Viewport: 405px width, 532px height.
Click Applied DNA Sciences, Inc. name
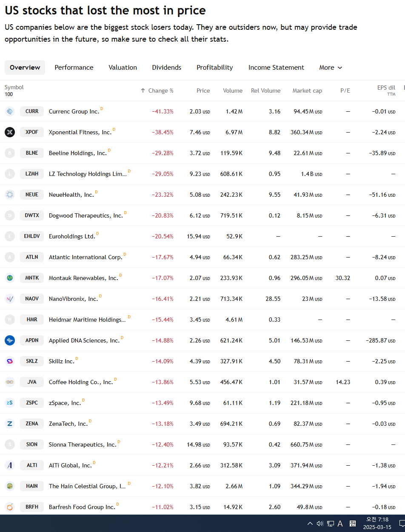coord(84,340)
